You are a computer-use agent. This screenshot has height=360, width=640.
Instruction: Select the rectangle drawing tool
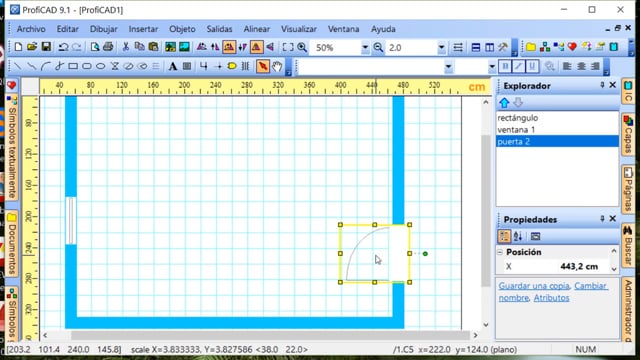73,66
